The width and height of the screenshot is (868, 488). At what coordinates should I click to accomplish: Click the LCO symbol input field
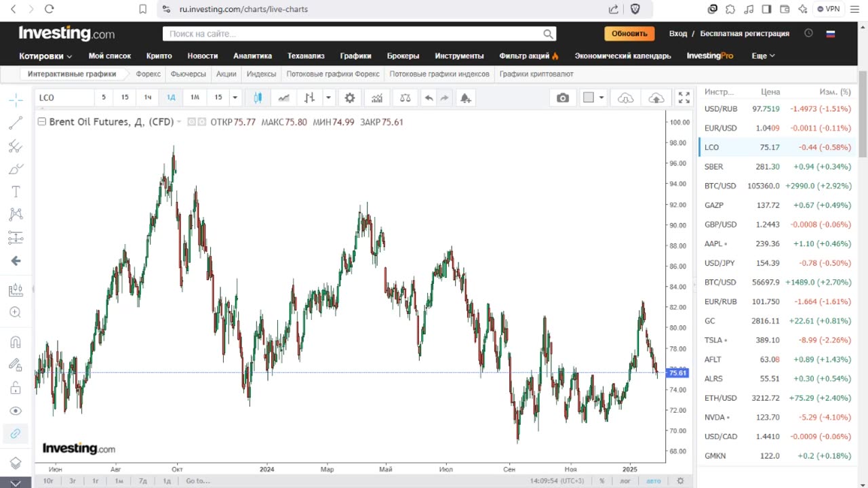click(64, 98)
